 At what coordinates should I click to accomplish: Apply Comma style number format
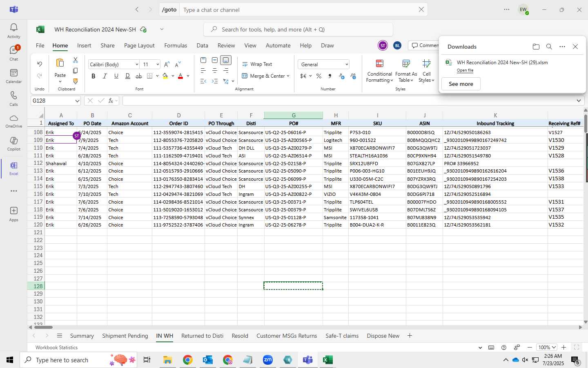(330, 76)
